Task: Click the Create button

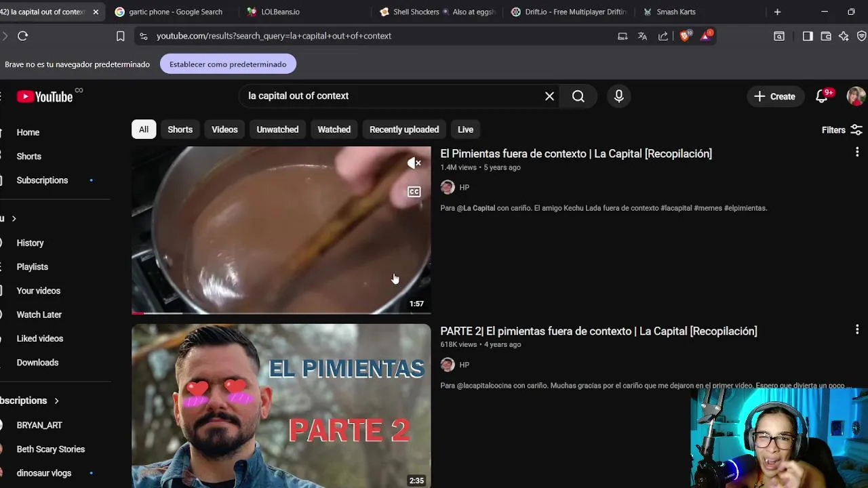Action: pos(775,96)
